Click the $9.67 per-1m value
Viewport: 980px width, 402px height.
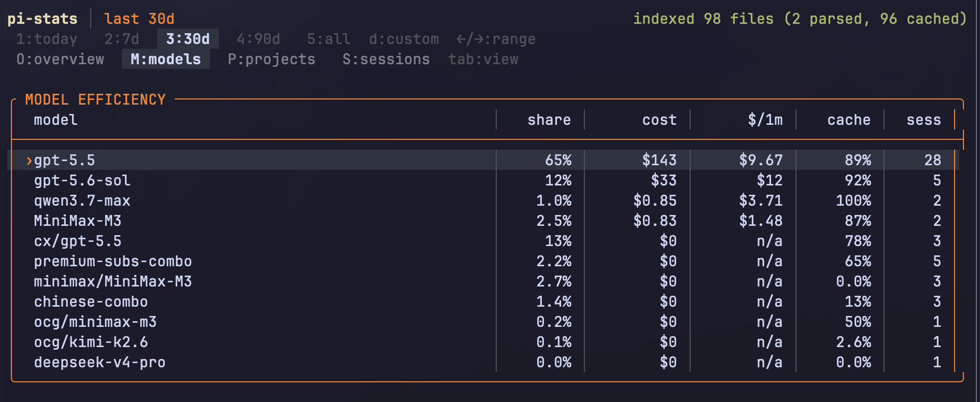(761, 160)
